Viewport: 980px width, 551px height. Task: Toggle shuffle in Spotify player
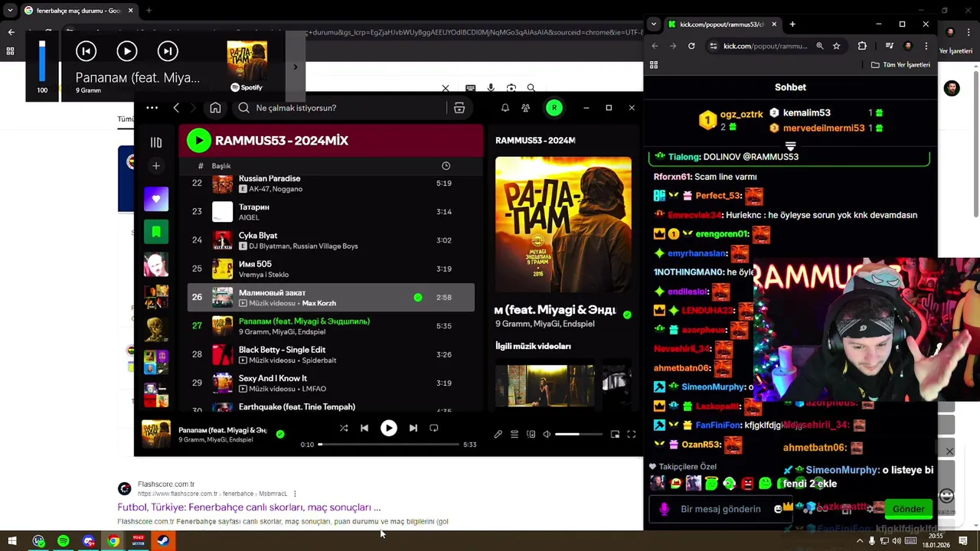tap(344, 429)
